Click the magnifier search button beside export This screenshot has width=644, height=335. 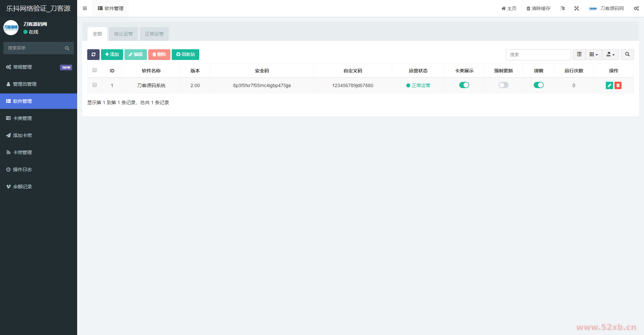(627, 55)
